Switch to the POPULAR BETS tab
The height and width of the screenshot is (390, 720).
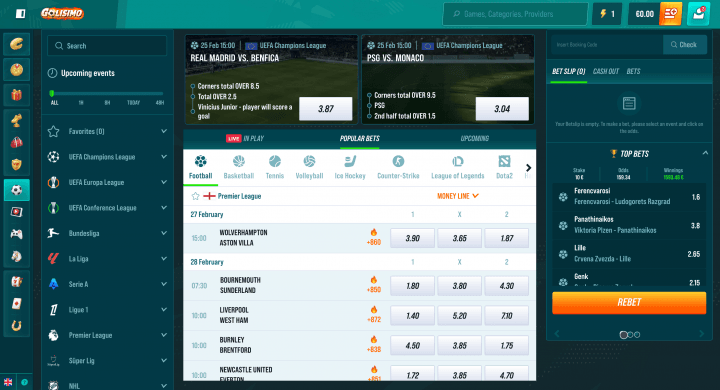[360, 138]
